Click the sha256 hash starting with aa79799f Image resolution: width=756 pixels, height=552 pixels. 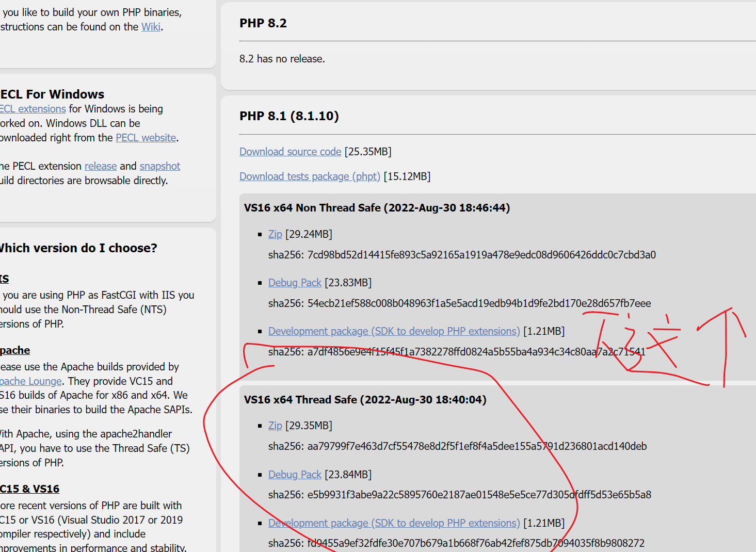(x=477, y=446)
